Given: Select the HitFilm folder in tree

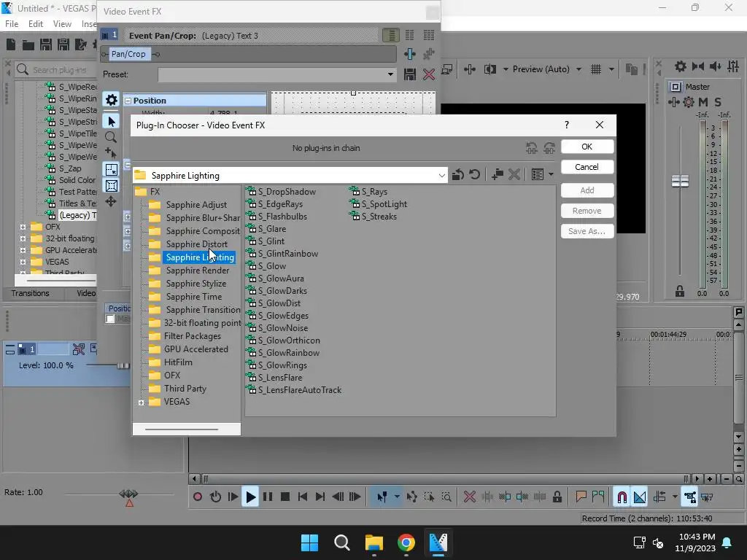Looking at the screenshot, I should [x=178, y=362].
